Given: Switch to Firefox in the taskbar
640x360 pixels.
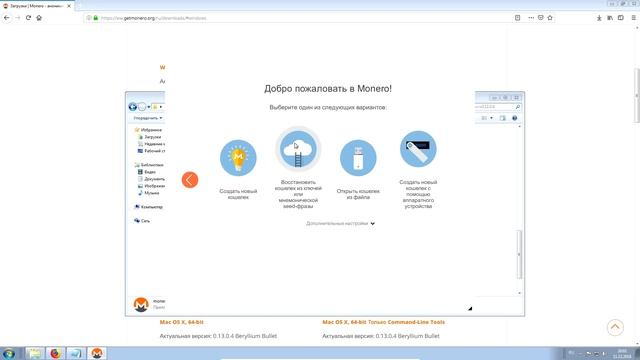Looking at the screenshot, I should [x=55, y=353].
